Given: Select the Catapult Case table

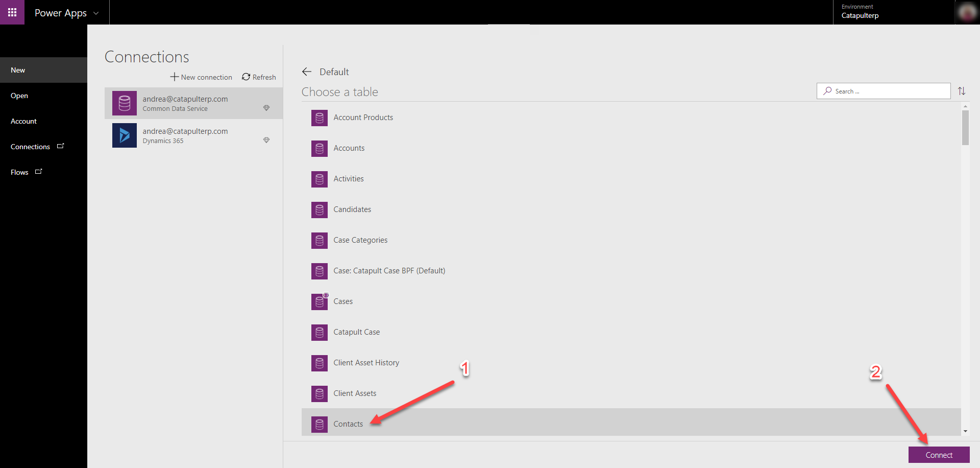Looking at the screenshot, I should [631, 332].
